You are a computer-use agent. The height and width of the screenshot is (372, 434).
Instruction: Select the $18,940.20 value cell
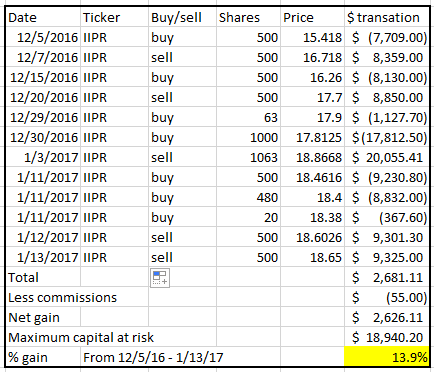pos(387,337)
